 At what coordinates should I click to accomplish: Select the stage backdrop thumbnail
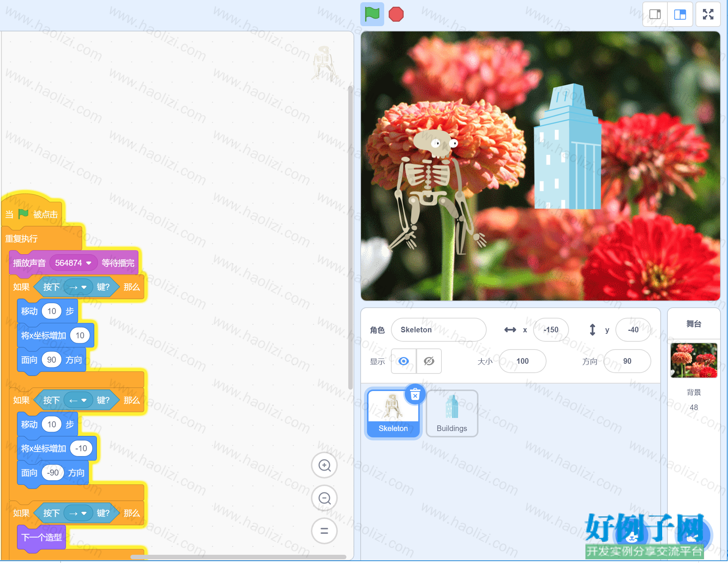coord(694,360)
